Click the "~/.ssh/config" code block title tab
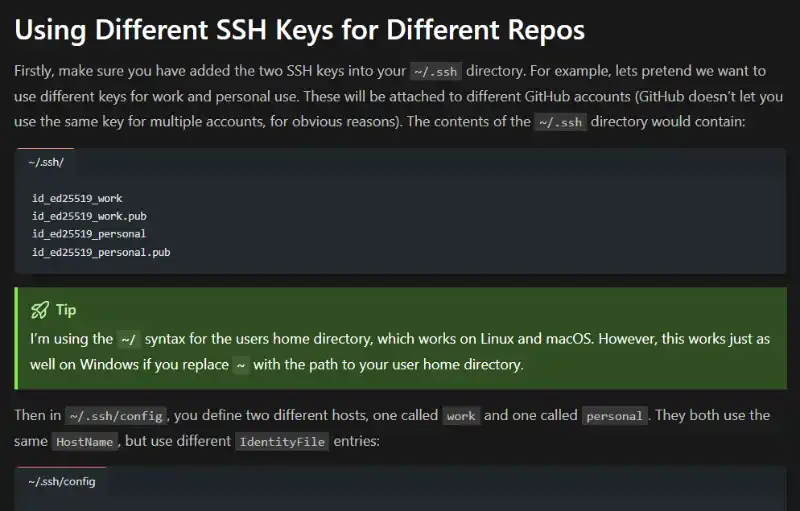800x511 pixels. 62,481
